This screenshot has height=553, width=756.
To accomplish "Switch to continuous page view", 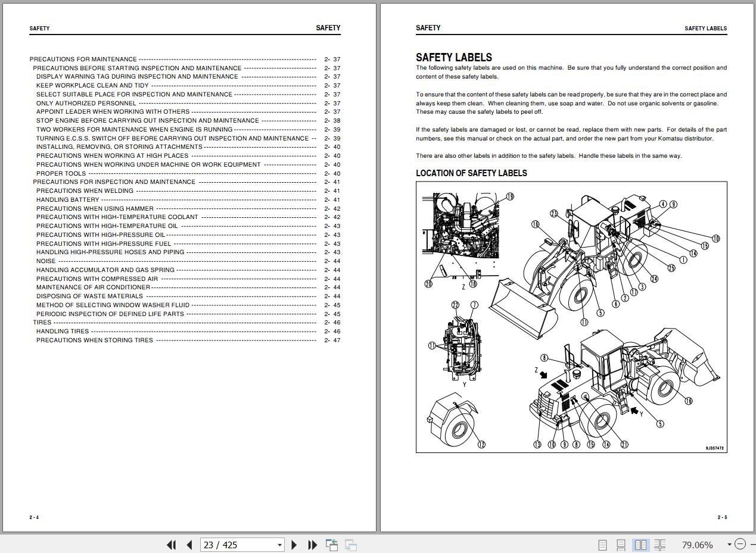I will click(621, 545).
